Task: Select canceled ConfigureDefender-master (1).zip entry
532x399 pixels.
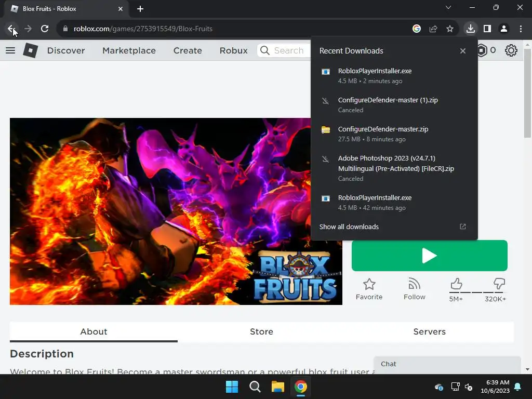Action: coord(394,105)
